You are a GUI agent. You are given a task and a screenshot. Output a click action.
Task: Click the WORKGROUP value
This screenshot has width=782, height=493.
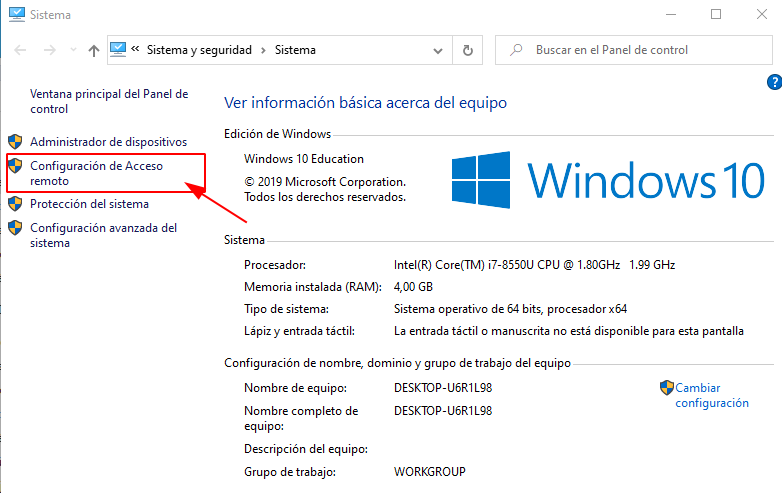[429, 472]
